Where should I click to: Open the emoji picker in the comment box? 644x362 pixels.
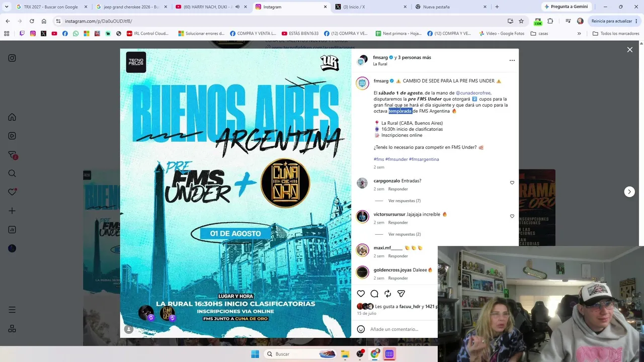tap(361, 329)
